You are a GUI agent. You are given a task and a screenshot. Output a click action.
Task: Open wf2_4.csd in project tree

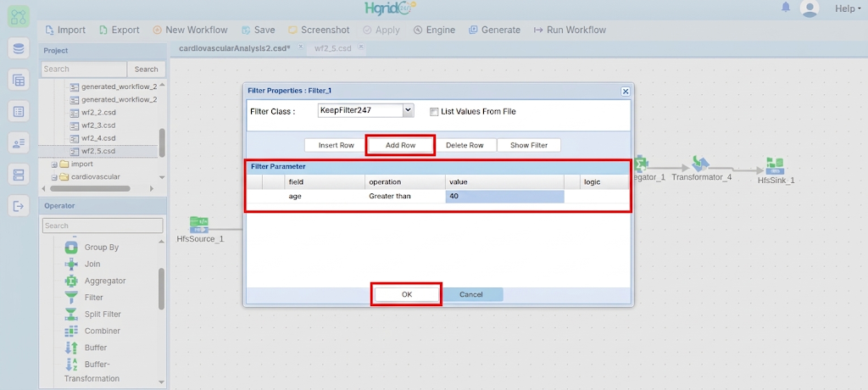click(98, 138)
